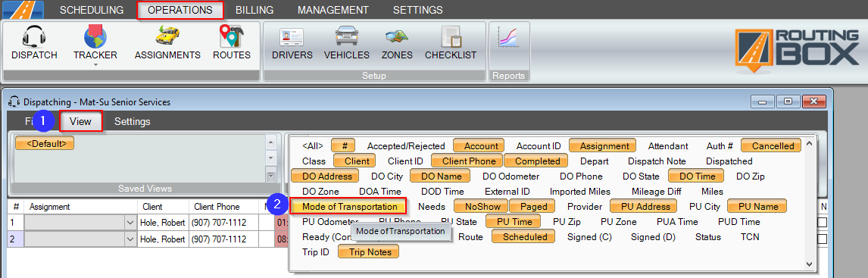Open the Checklist clipboard icon
This screenshot has width=868, height=278.
[451, 37]
